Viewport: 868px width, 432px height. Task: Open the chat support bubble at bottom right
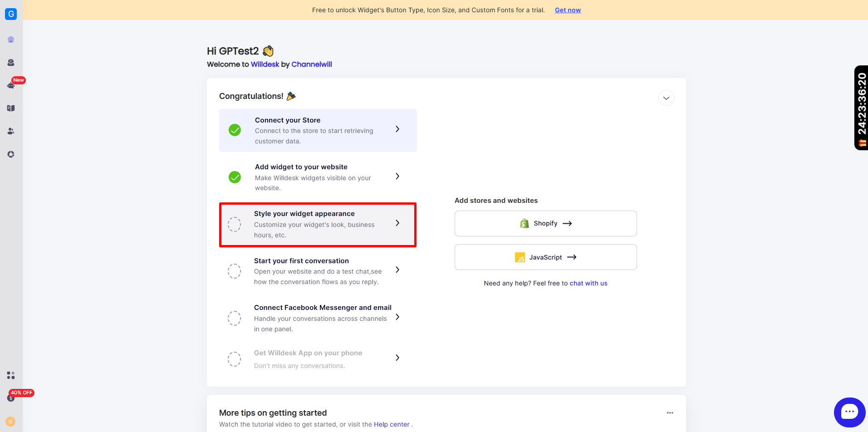(x=850, y=412)
